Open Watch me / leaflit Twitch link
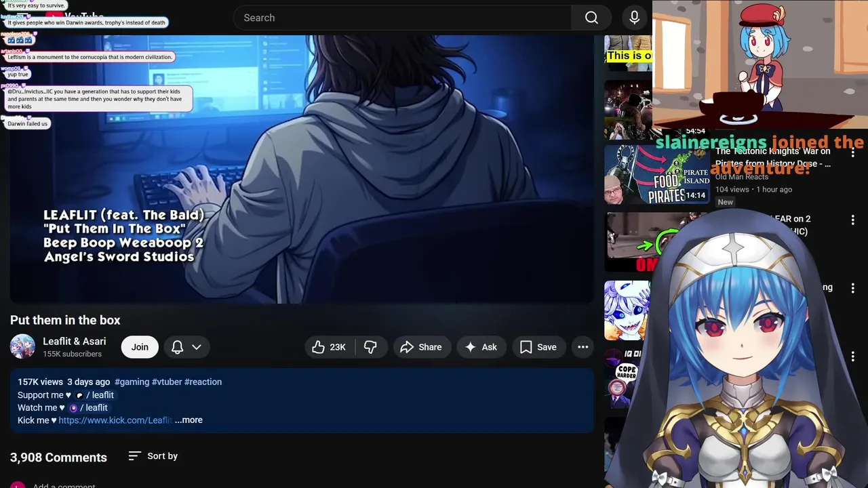868x488 pixels. pos(89,407)
